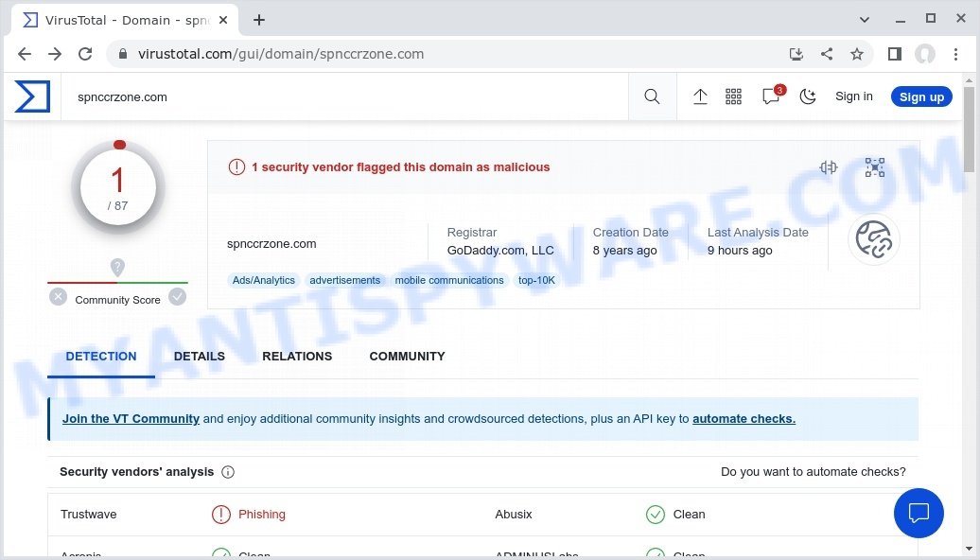Image resolution: width=980 pixels, height=560 pixels.
Task: Click the advertisements tag
Action: coord(345,280)
